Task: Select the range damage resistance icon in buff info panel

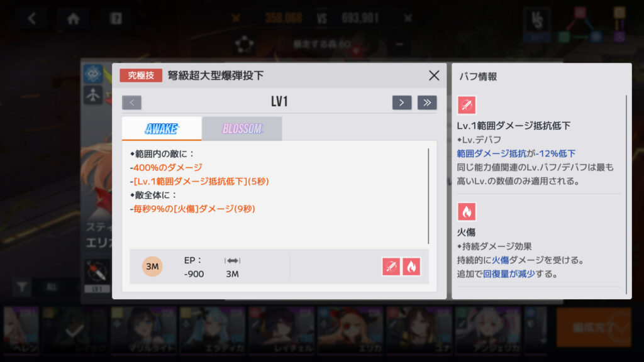Action: tap(467, 105)
